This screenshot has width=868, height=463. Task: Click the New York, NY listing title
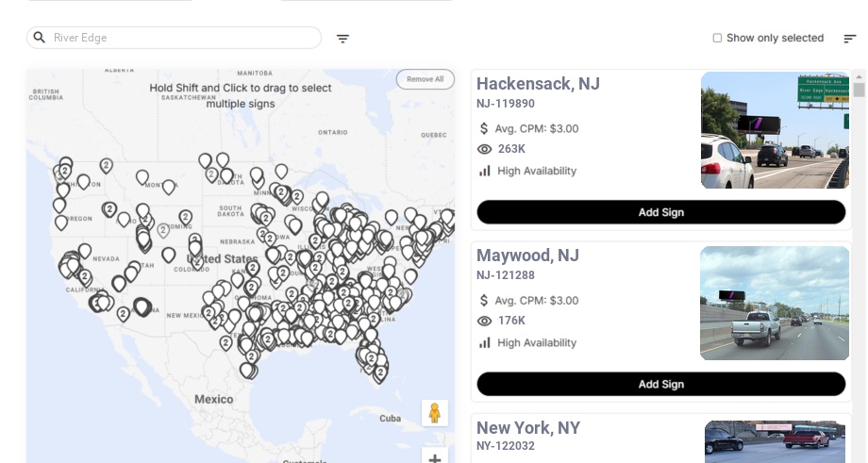point(527,428)
